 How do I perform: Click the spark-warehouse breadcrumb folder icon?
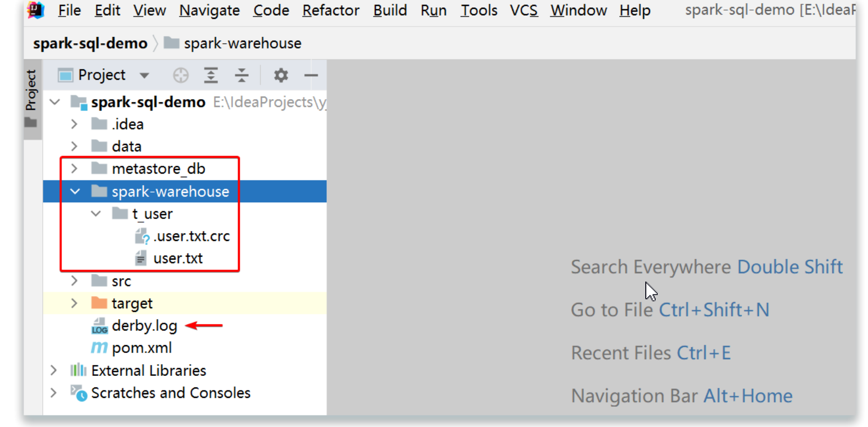[x=172, y=43]
